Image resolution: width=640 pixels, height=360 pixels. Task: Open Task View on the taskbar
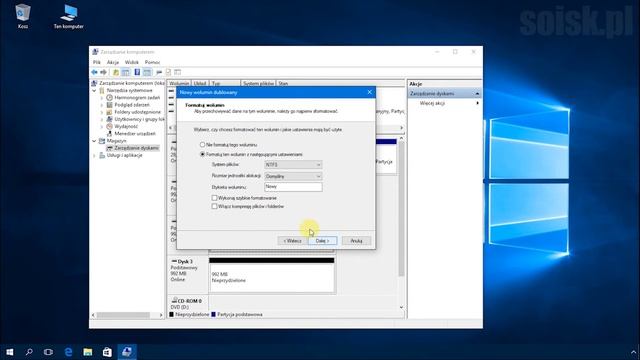[x=49, y=351]
